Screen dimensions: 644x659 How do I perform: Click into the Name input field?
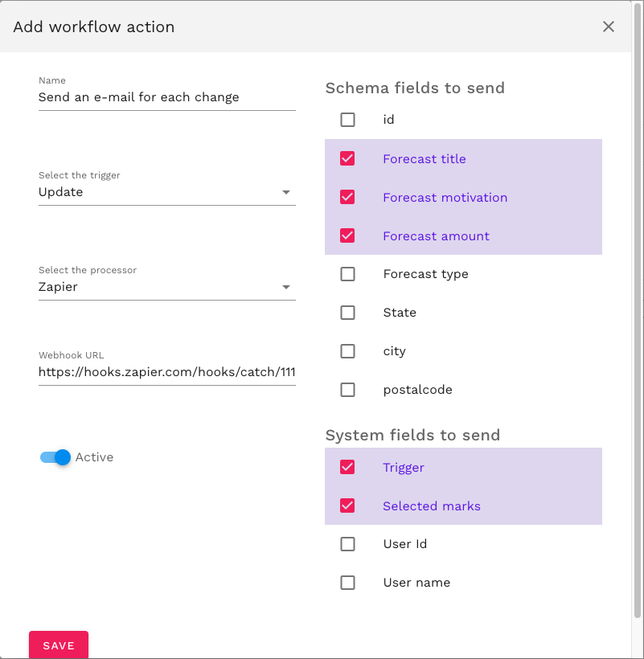pyautogui.click(x=166, y=97)
